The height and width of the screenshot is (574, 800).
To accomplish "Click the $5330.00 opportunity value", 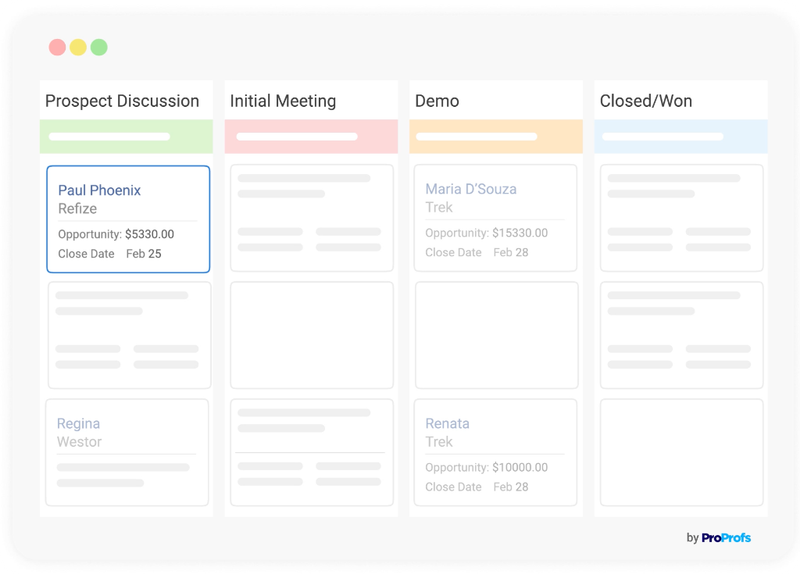I will click(149, 234).
